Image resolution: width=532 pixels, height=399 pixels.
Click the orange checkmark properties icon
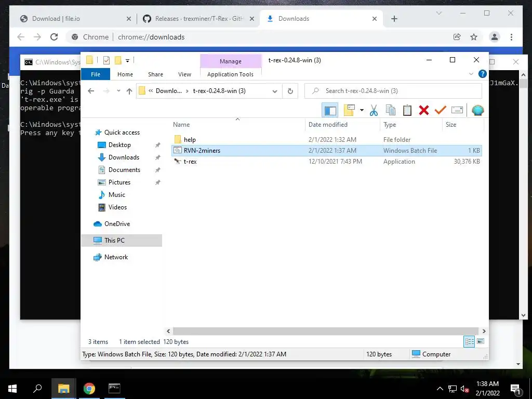pyautogui.click(x=441, y=110)
